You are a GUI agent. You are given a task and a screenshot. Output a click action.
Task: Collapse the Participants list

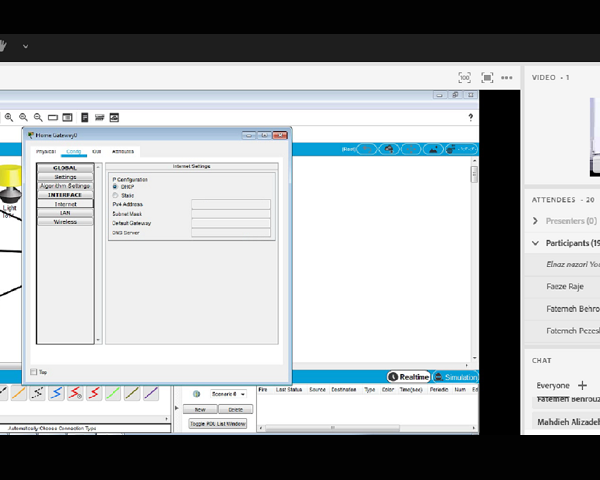pos(536,243)
